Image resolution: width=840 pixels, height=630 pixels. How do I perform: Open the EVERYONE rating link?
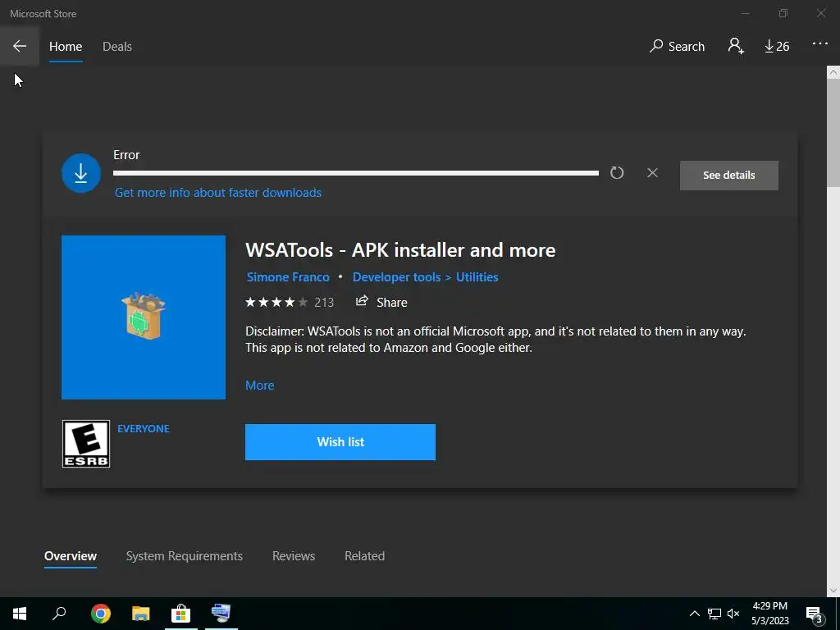click(143, 428)
